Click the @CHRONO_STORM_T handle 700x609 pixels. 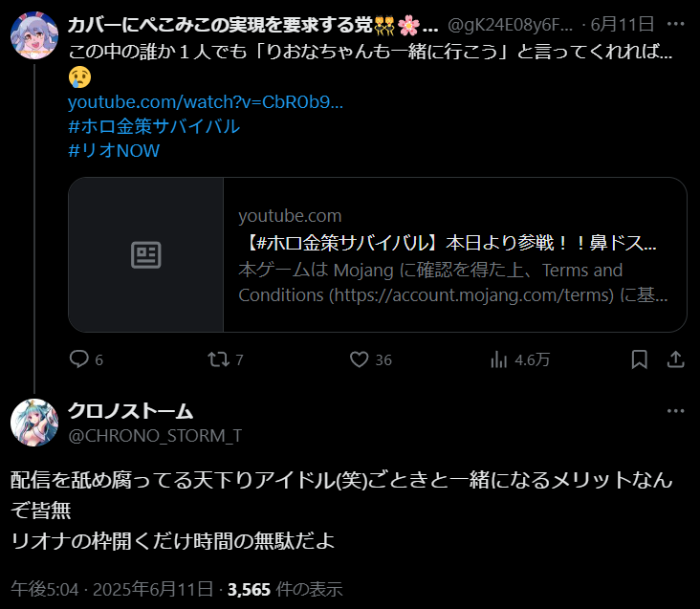coord(155,435)
